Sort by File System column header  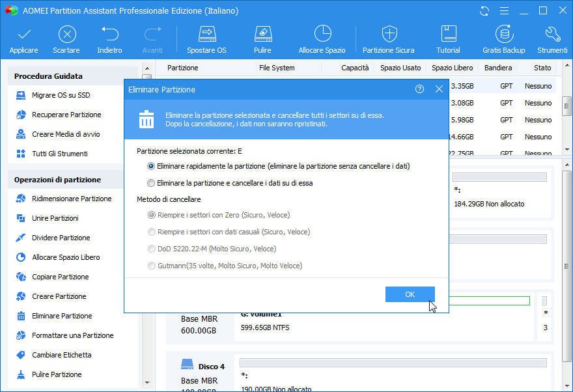click(277, 68)
